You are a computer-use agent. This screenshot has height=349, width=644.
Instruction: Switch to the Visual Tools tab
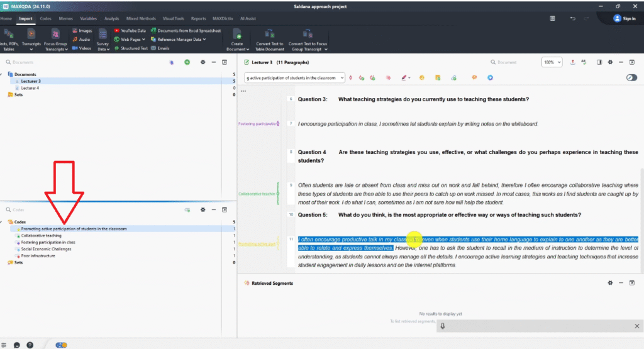173,19
